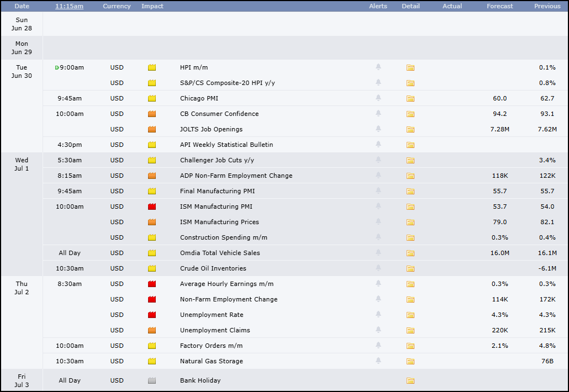Click red impact icon for Average Hourly Earnings
The height and width of the screenshot is (392, 569).
(152, 284)
